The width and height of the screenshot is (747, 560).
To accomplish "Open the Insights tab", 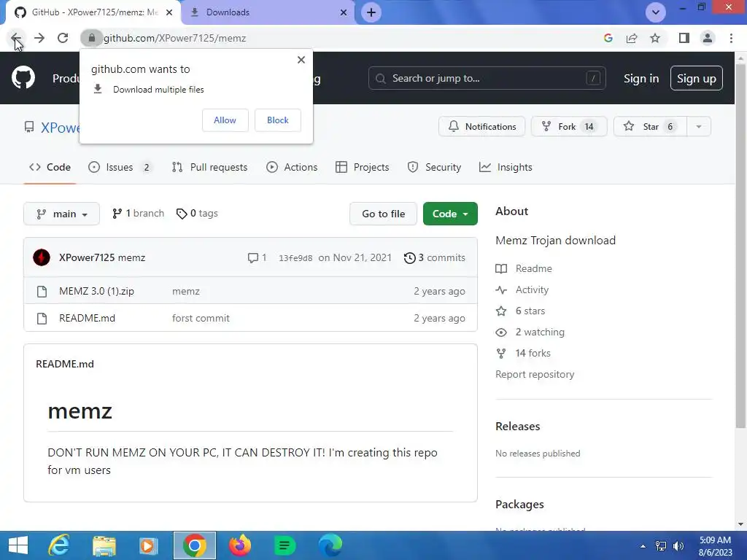I will pyautogui.click(x=506, y=167).
